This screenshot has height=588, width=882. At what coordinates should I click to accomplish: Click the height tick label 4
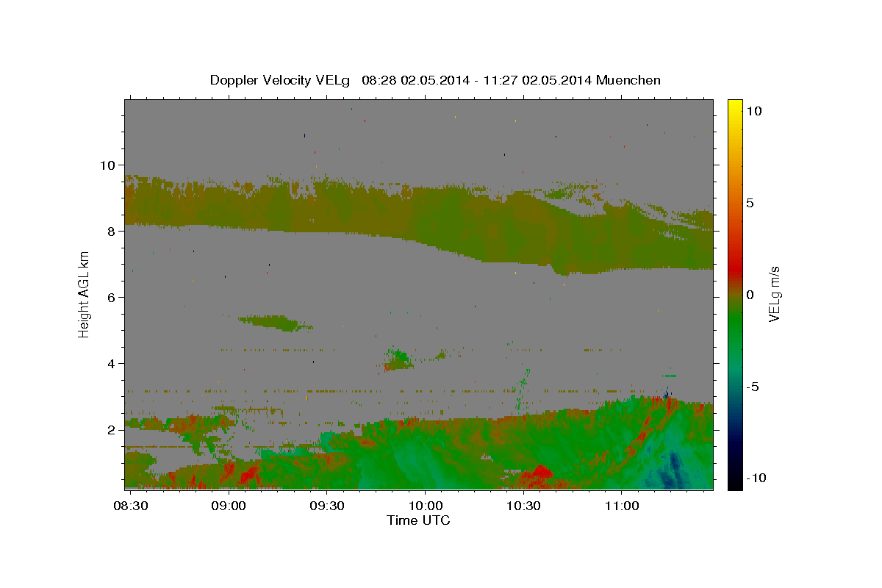click(x=110, y=363)
